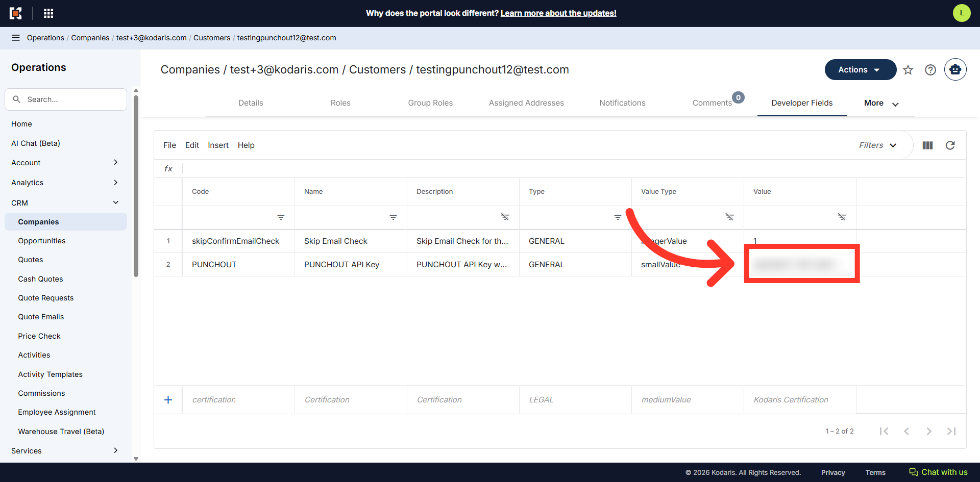The height and width of the screenshot is (482, 980).
Task: Open the Type column filter icon
Action: 618,217
